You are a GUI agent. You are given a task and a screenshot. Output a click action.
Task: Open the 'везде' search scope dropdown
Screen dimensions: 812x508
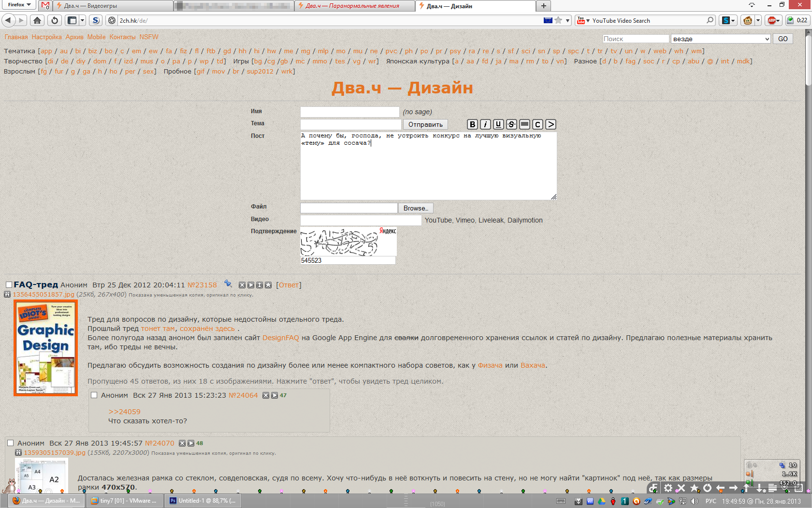pos(721,39)
